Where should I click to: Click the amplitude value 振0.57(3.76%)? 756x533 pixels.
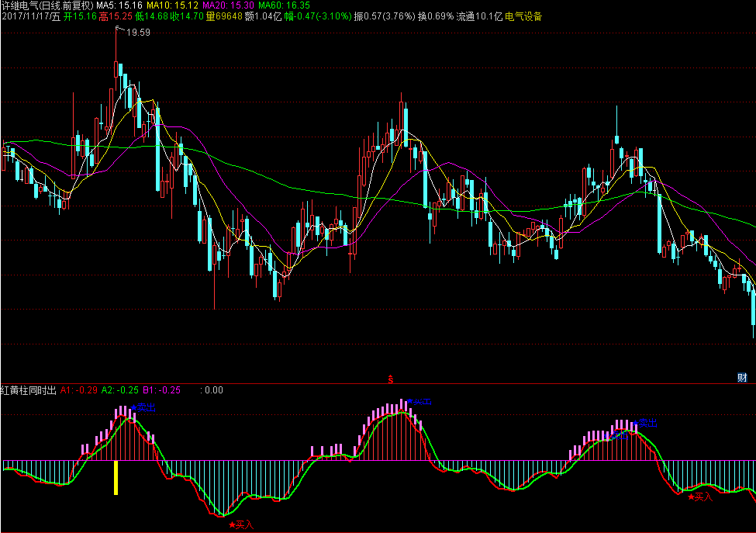tap(385, 17)
